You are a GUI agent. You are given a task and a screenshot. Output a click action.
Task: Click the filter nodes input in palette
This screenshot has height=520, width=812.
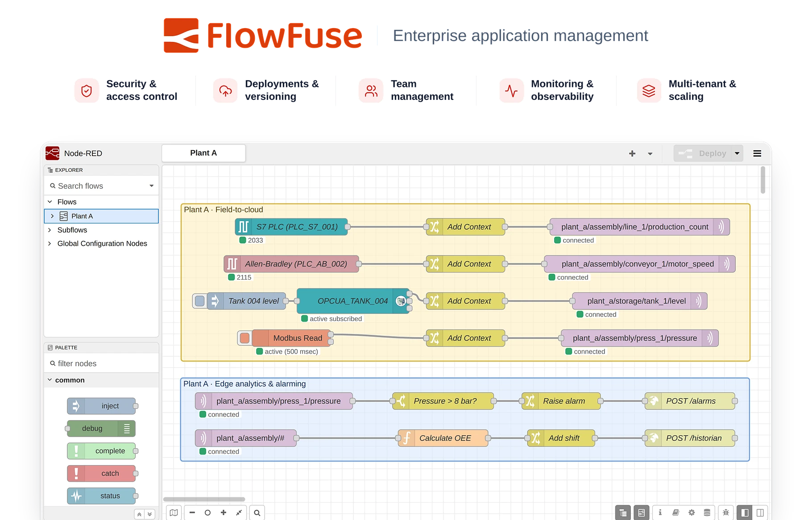pos(102,363)
